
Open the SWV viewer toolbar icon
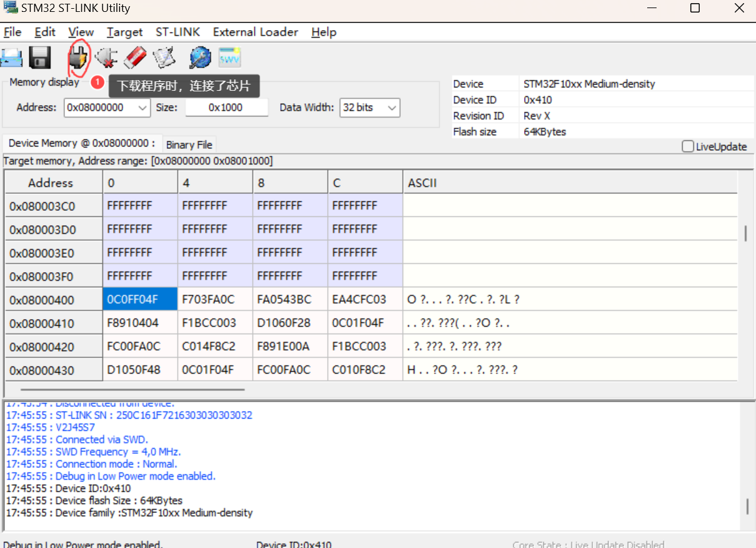229,58
